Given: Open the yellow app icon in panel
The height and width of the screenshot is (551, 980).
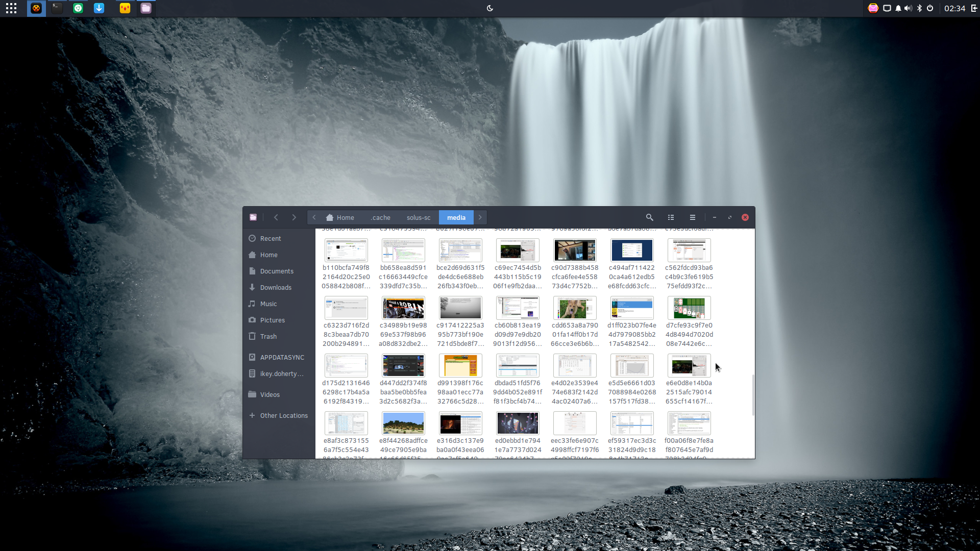Looking at the screenshot, I should pyautogui.click(x=125, y=8).
